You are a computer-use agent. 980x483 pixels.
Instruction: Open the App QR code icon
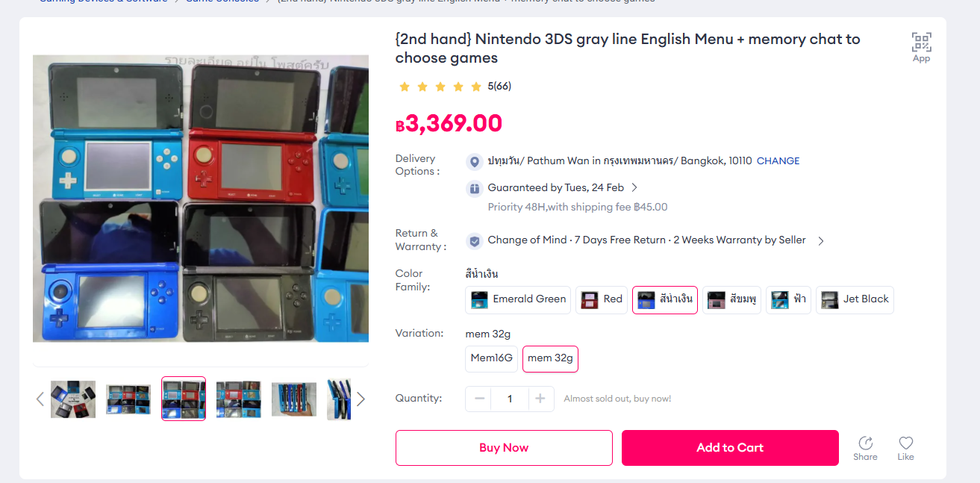coord(921,42)
